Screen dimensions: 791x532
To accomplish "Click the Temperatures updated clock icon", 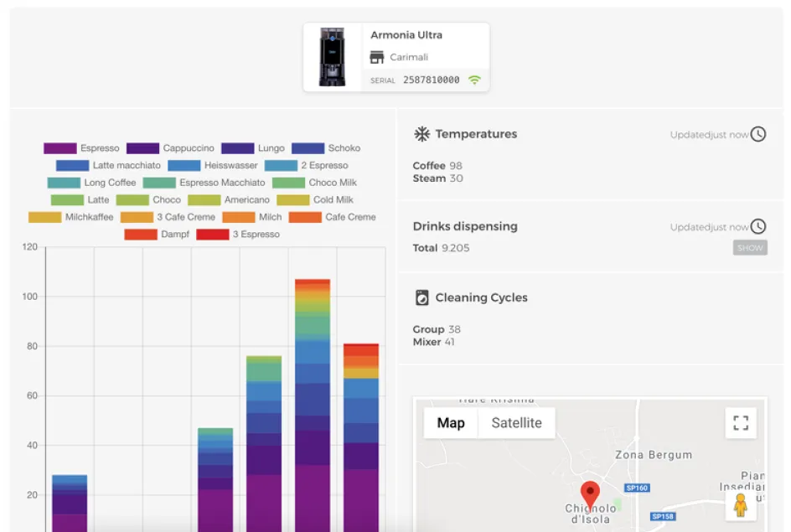I will (757, 134).
